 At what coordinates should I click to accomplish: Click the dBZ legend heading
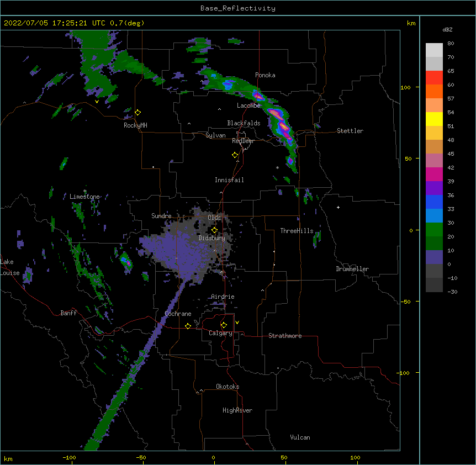tap(447, 29)
